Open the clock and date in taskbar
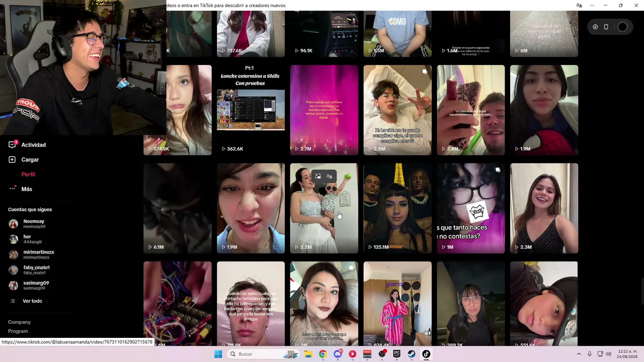The image size is (644, 362). (x=627, y=354)
